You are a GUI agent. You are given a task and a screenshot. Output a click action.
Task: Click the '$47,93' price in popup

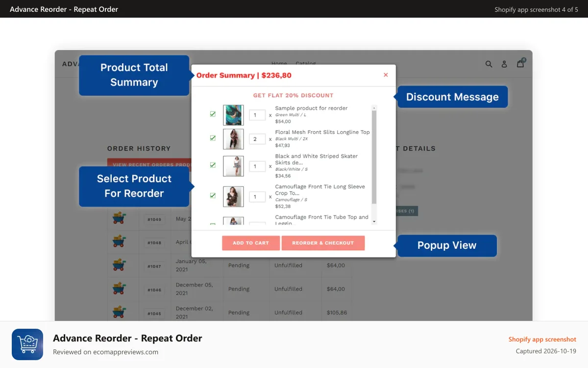tap(283, 145)
